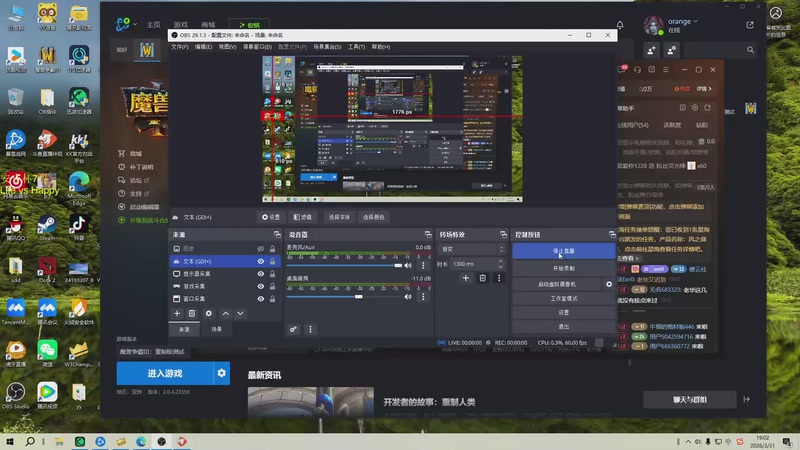Add a transition with the plus icon
Screen dimensions: 800x450
click(x=465, y=278)
